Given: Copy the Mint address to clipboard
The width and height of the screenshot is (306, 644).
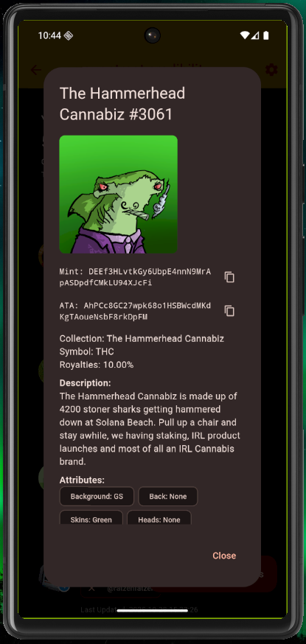Looking at the screenshot, I should coord(229,277).
